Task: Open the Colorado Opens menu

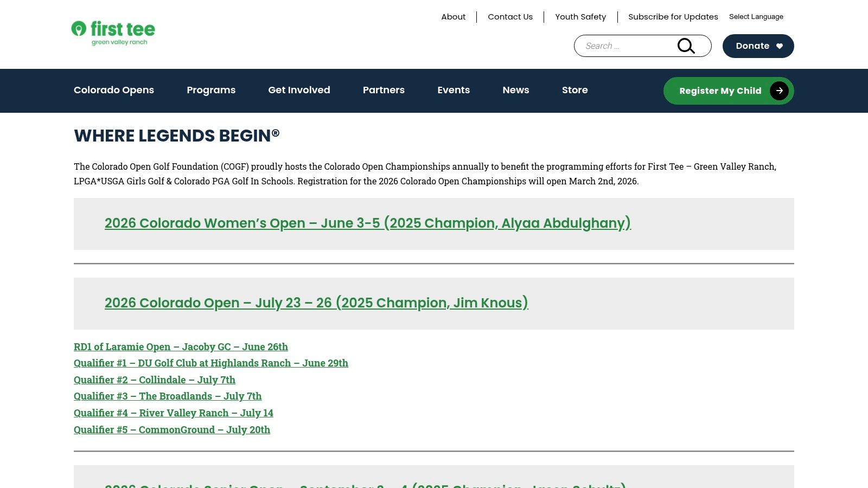Action: [x=114, y=90]
